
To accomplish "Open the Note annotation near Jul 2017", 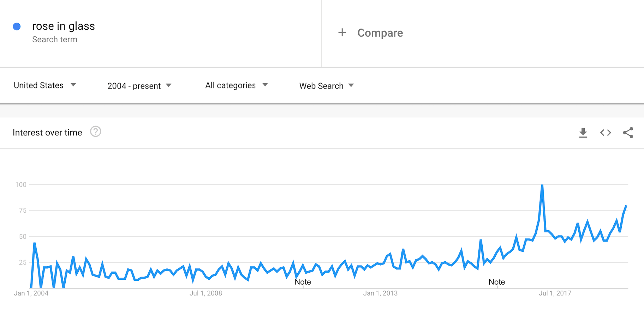I will click(497, 282).
